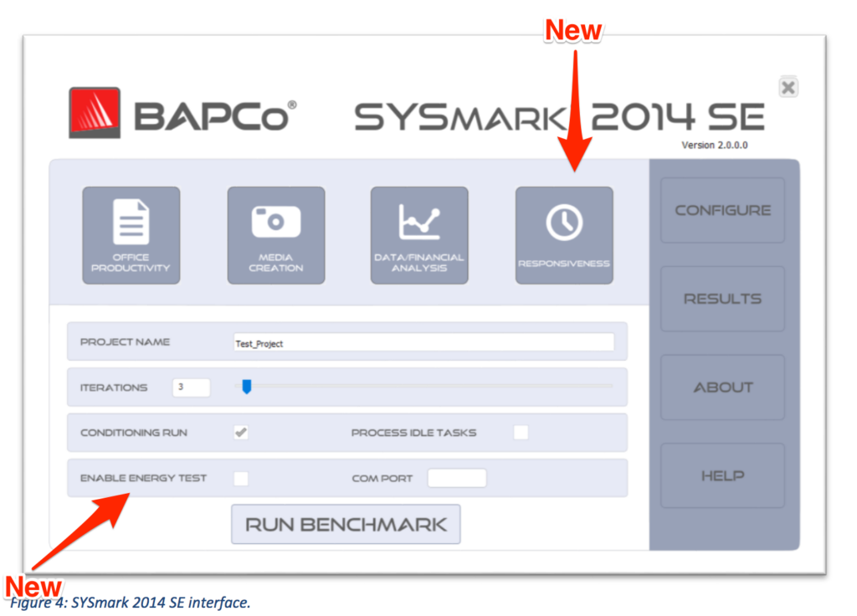Click the document icon on Office Productivity
The height and width of the screenshot is (616, 857).
pyautogui.click(x=131, y=220)
